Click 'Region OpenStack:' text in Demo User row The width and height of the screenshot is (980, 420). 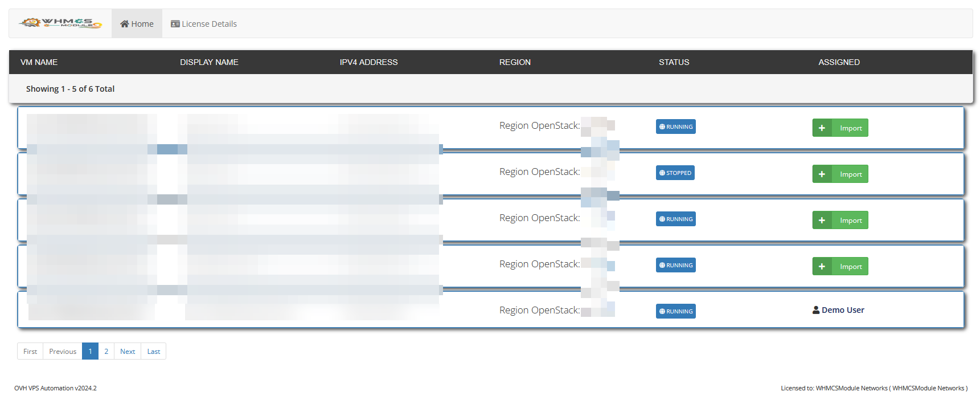pyautogui.click(x=539, y=310)
